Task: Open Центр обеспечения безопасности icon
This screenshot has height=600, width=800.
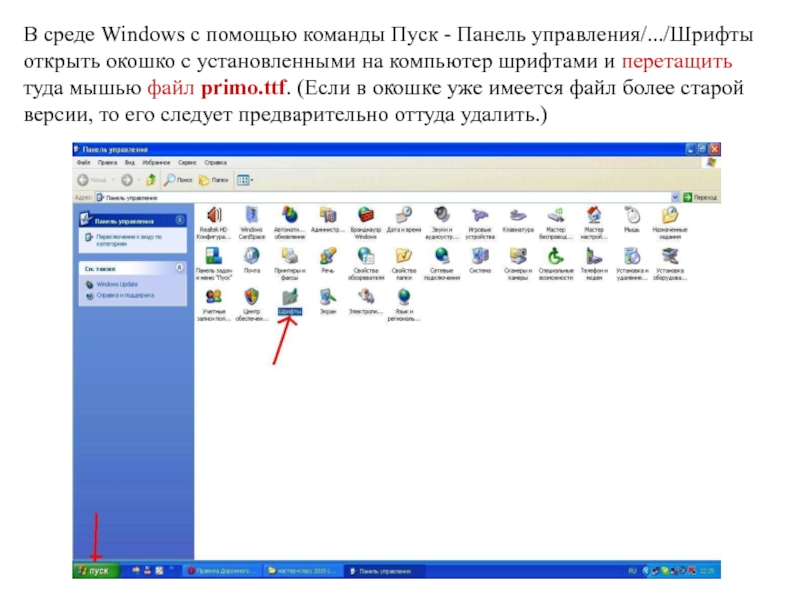Action: [252, 305]
